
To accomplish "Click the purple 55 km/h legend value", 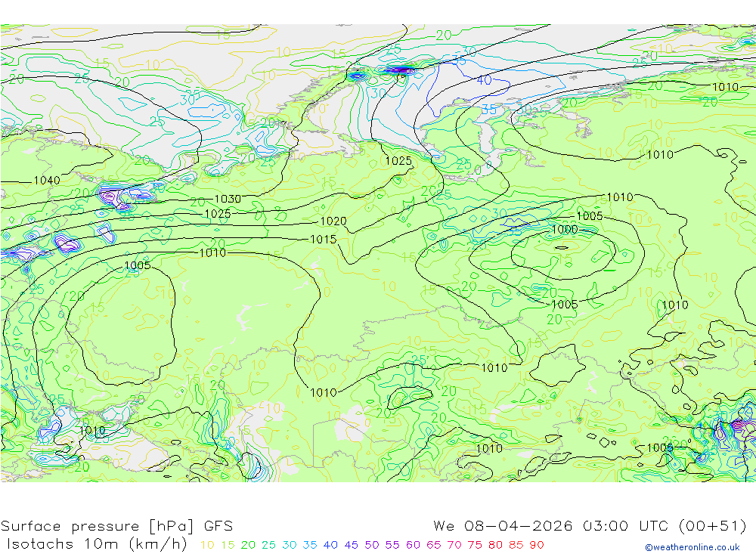I will click(x=392, y=545).
